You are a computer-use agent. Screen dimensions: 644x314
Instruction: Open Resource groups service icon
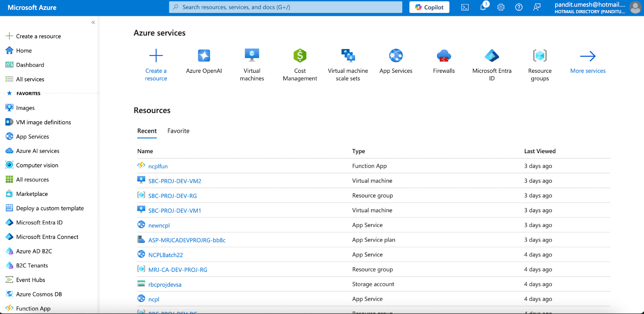click(540, 55)
